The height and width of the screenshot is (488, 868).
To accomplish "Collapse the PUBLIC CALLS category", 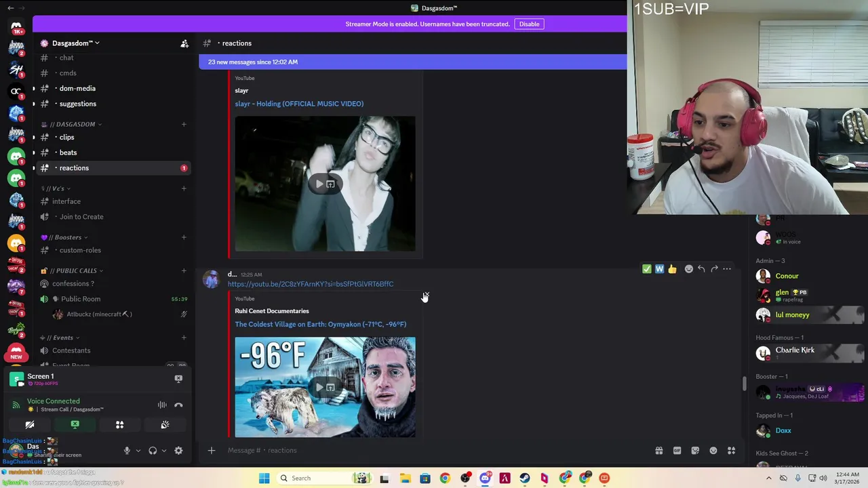I will coord(73,270).
